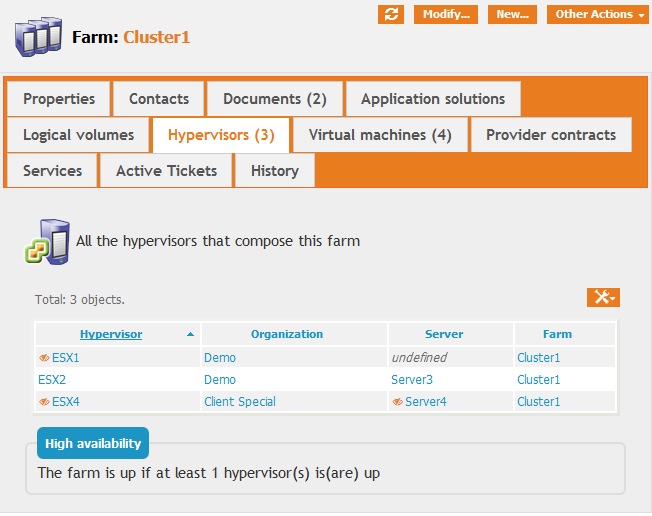652x516 pixels.
Task: Switch to the Properties tab
Action: (59, 99)
